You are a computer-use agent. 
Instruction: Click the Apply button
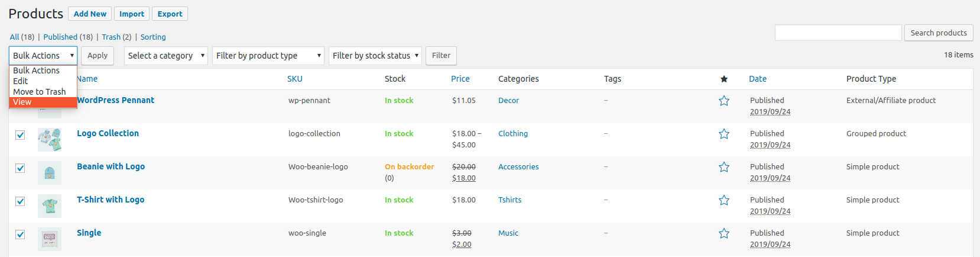(98, 56)
